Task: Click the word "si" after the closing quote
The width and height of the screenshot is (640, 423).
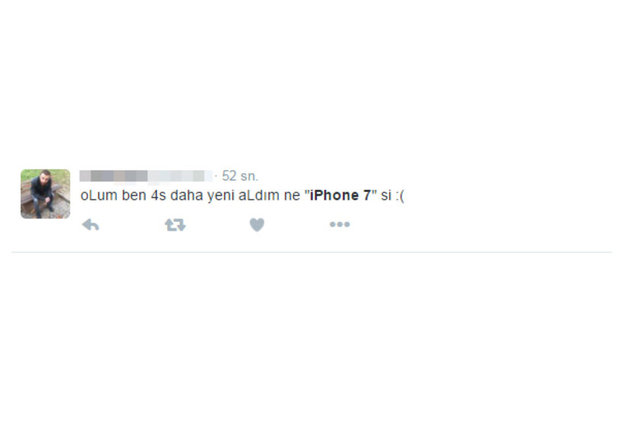Action: (386, 195)
